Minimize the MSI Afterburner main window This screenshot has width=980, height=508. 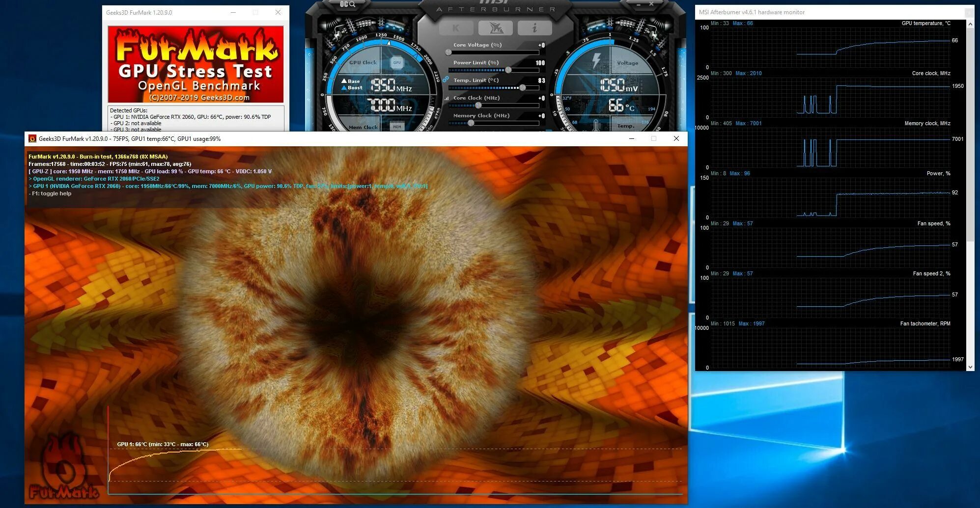[639, 4]
